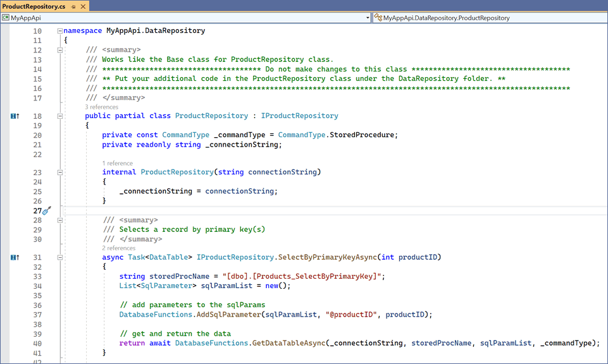Screen dimensions: 608x364
Task: Click the "@productID" string on line 37
Action: tap(351, 315)
